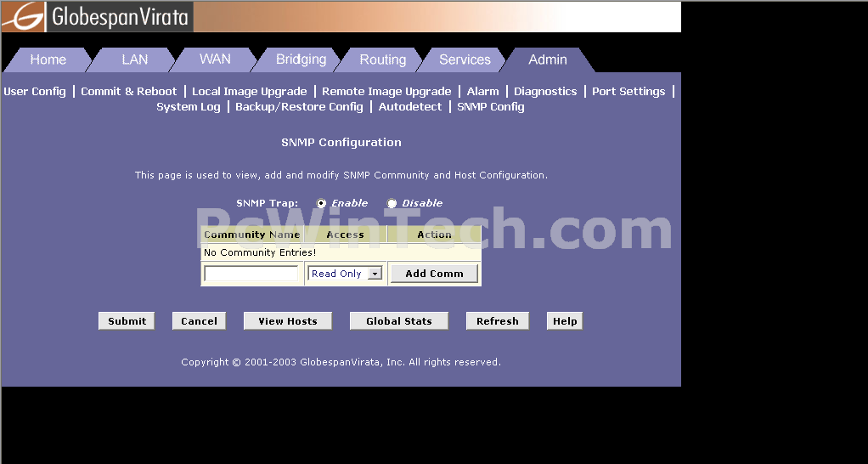The height and width of the screenshot is (464, 868).
Task: Click the Community Name column header
Action: [252, 235]
